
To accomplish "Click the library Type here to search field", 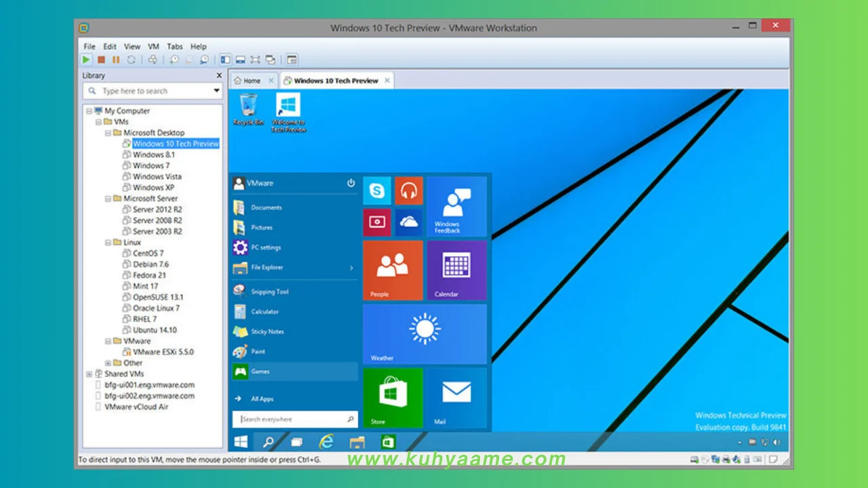I will point(153,91).
